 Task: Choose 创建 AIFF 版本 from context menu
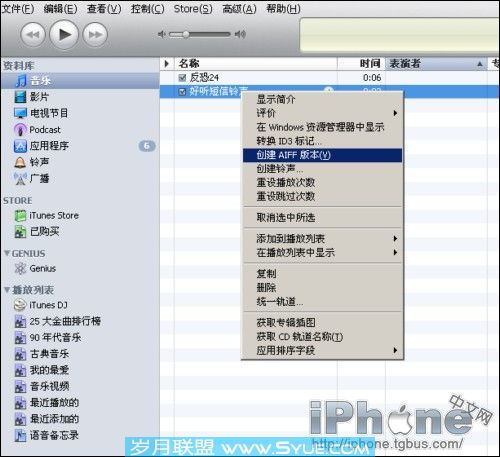click(323, 155)
